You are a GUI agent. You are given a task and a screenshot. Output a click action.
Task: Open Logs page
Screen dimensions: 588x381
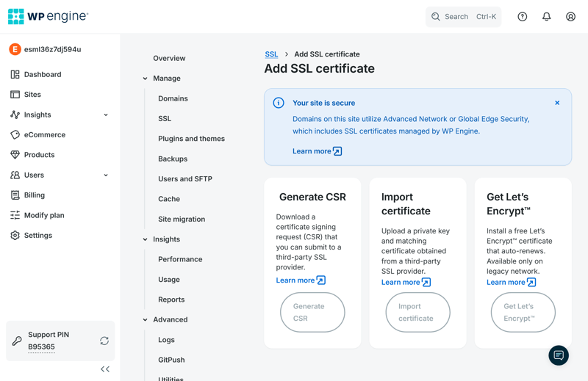[x=167, y=340]
